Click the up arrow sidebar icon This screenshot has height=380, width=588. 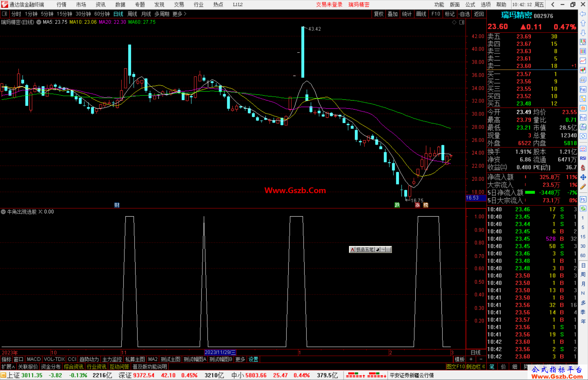[583, 23]
